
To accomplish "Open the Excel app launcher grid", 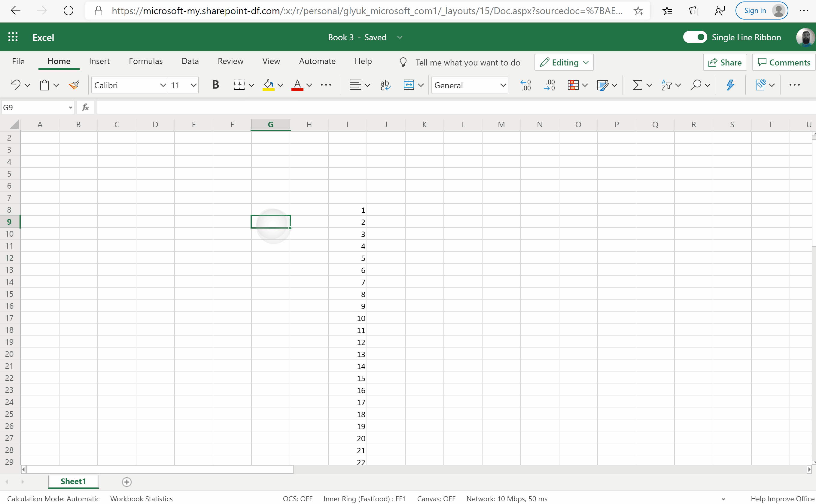I will pyautogui.click(x=13, y=37).
